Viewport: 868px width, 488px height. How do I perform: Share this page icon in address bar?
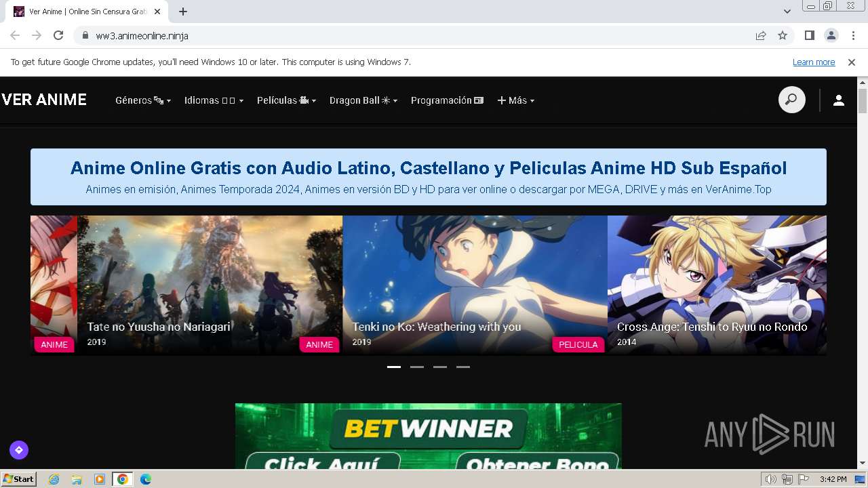coord(761,35)
